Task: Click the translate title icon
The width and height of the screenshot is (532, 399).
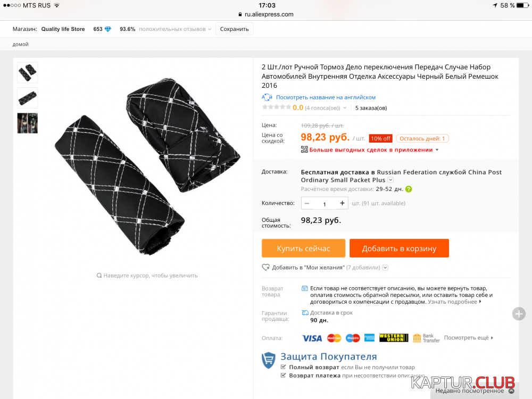Action: (x=267, y=97)
